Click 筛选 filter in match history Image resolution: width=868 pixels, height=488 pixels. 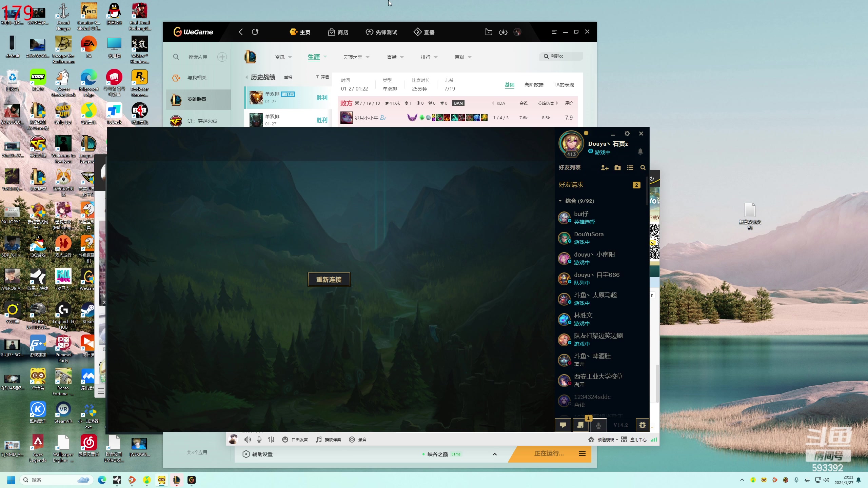(x=322, y=77)
